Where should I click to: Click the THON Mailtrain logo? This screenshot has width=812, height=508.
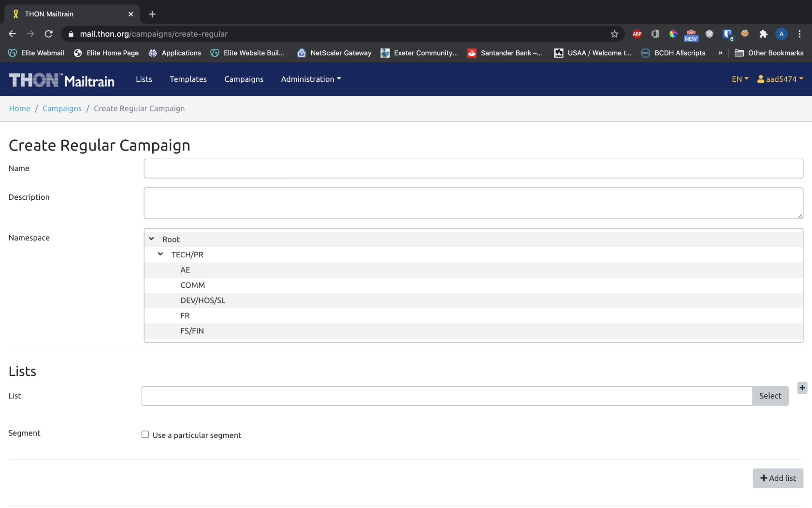pyautogui.click(x=62, y=80)
